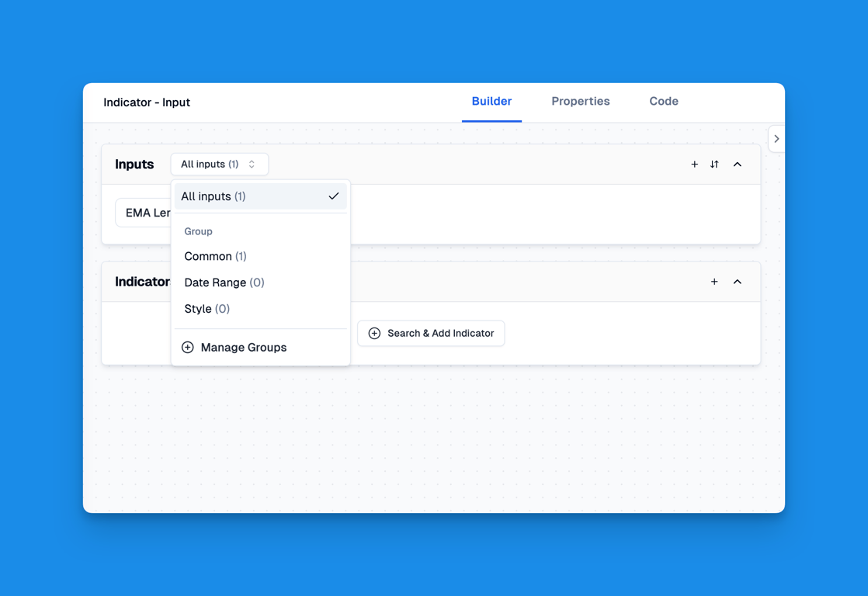Viewport: 868px width, 596px height.
Task: Collapse the Indicators section
Action: 737,282
